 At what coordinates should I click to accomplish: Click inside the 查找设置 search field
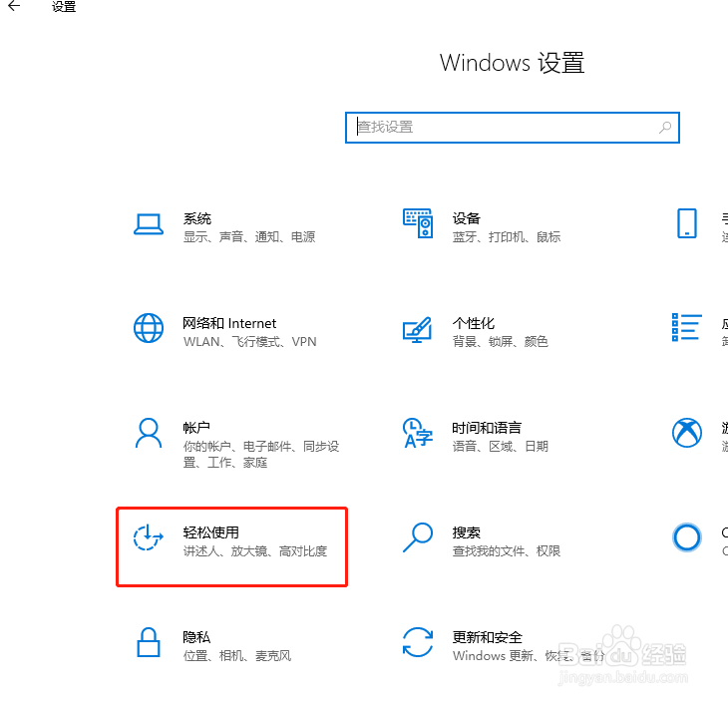tap(513, 128)
